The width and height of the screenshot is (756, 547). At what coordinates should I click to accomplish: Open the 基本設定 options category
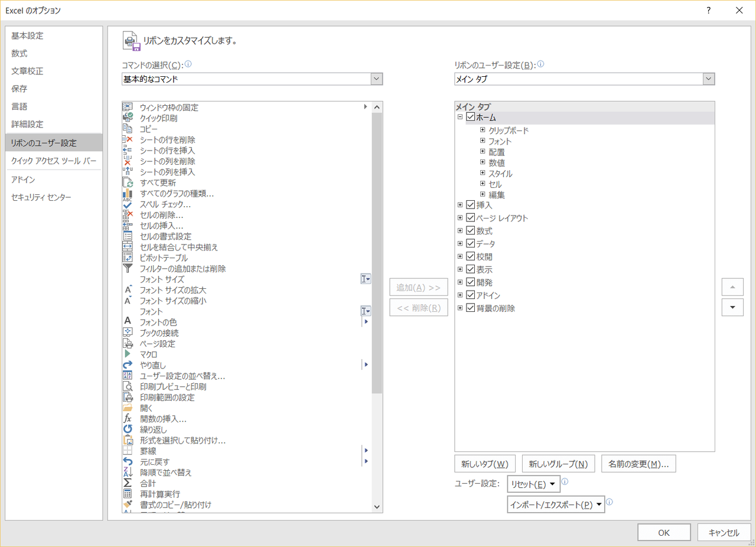coord(54,35)
